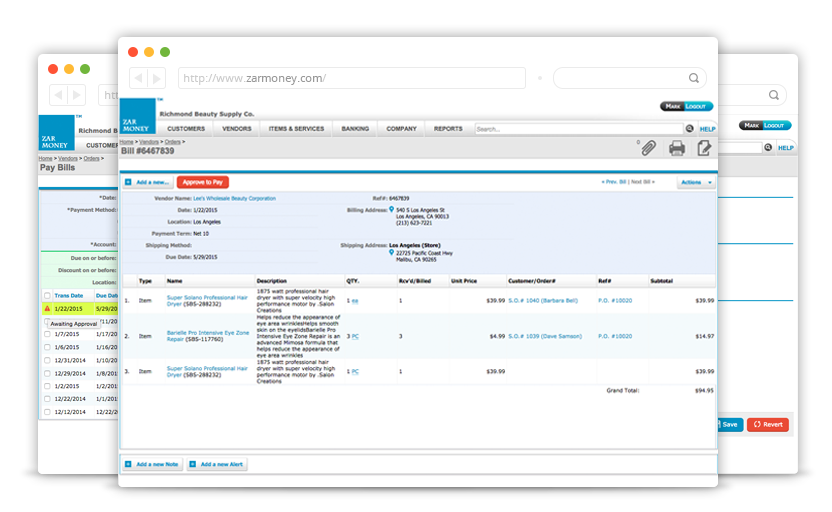Open the Vendors menu
The height and width of the screenshot is (512, 832).
click(x=237, y=129)
